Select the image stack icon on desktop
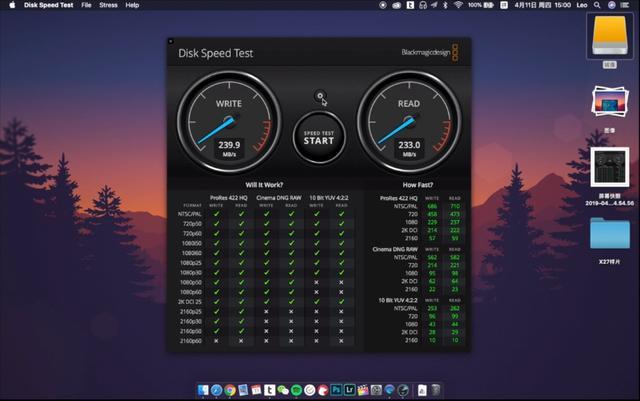The width and height of the screenshot is (640, 401). (x=610, y=101)
